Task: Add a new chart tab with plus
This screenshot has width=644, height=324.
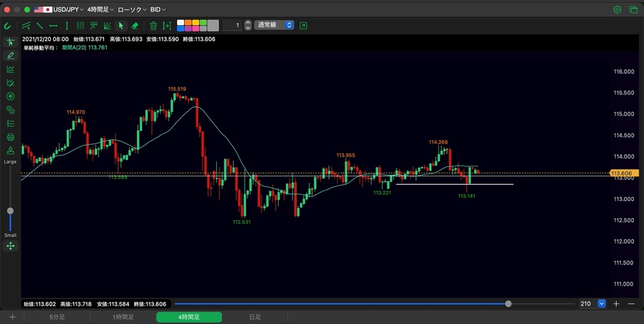Action: 12,317
